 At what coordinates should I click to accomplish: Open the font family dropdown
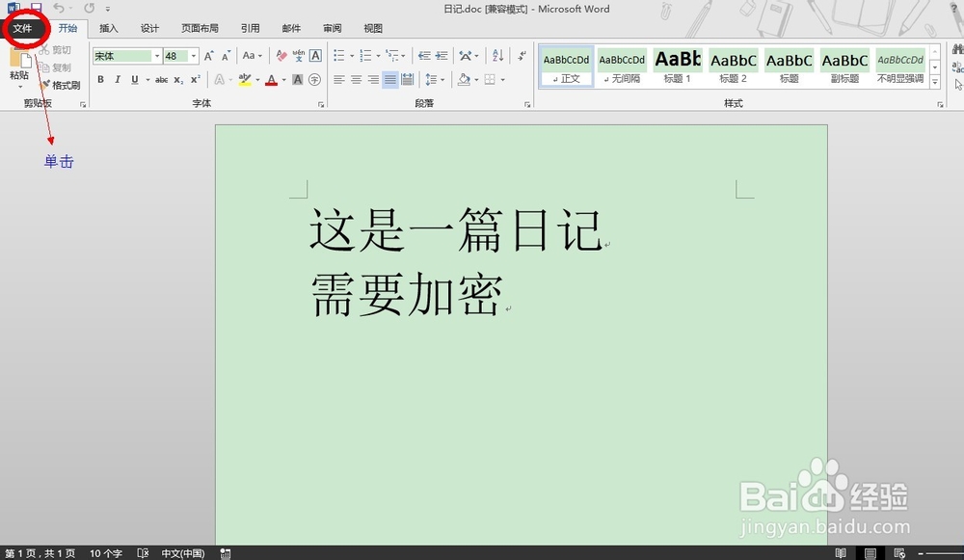click(157, 55)
